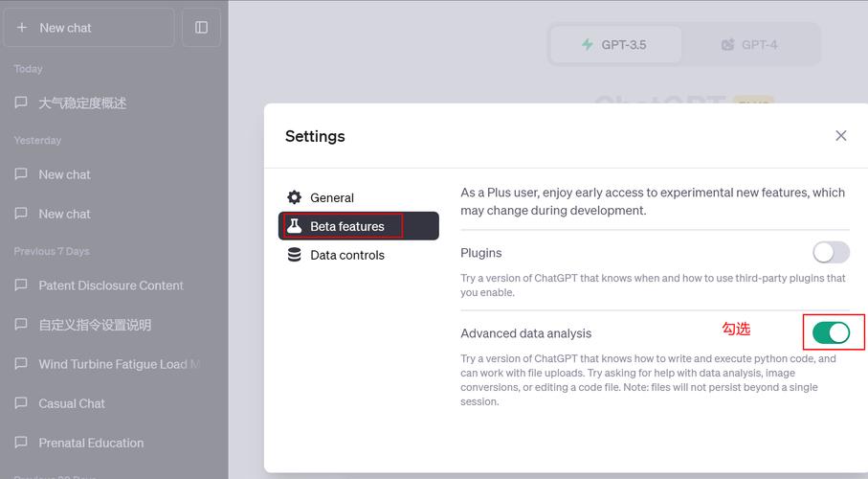The width and height of the screenshot is (868, 479).
Task: Start a New chat from the sidebar
Action: click(89, 28)
